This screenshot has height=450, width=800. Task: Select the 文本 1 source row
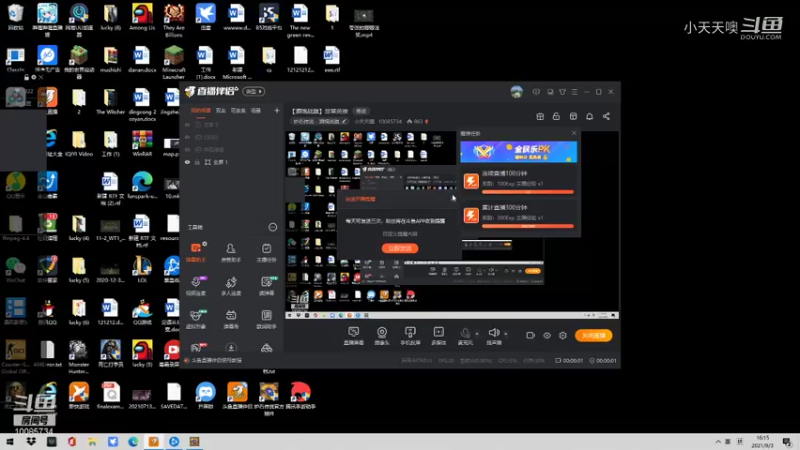pos(232,124)
